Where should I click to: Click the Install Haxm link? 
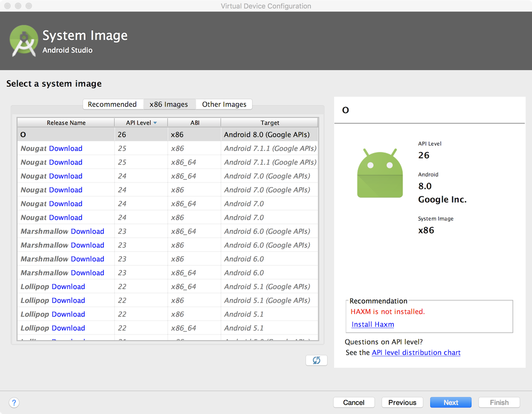point(373,324)
